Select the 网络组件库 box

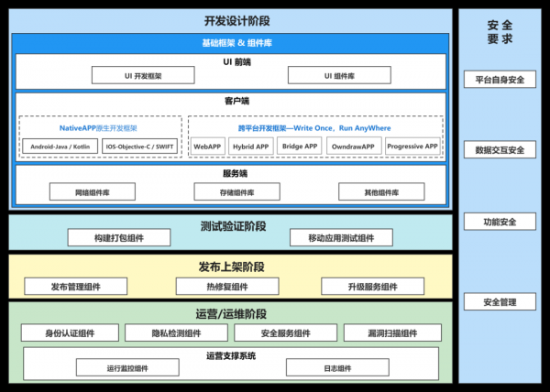92,192
